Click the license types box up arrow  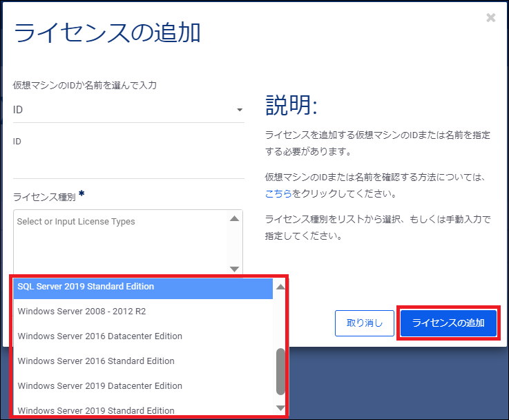pyautogui.click(x=234, y=218)
